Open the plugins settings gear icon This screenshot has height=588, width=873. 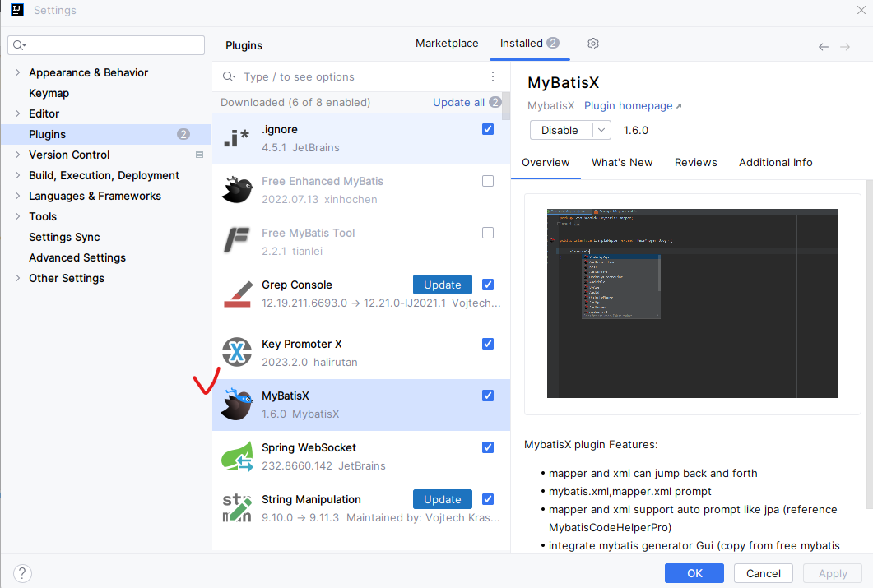pyautogui.click(x=593, y=44)
